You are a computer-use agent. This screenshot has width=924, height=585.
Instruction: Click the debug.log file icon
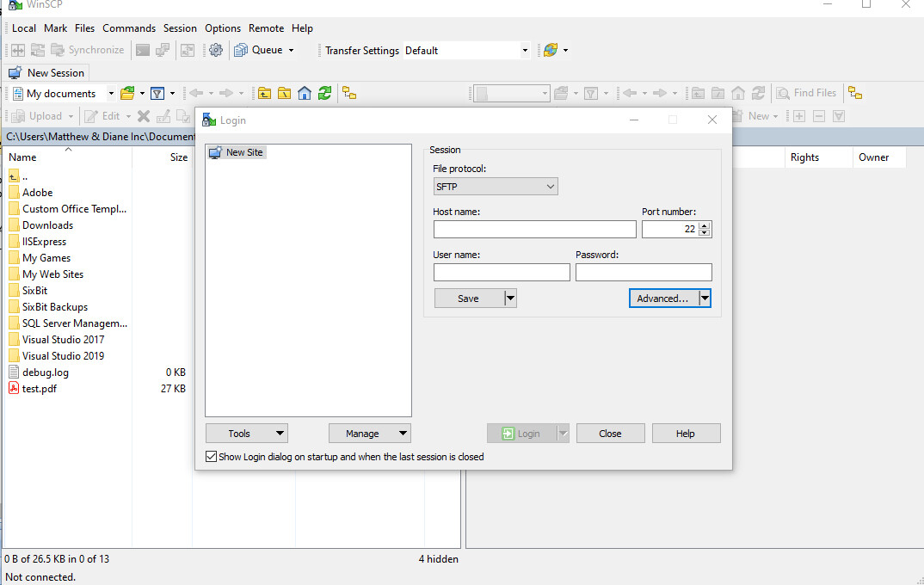pyautogui.click(x=14, y=373)
